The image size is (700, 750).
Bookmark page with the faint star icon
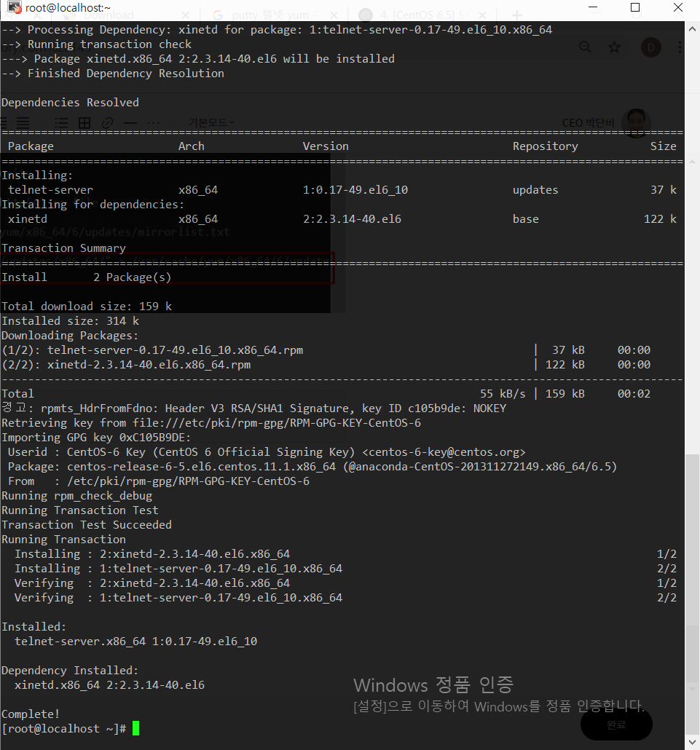(x=614, y=47)
